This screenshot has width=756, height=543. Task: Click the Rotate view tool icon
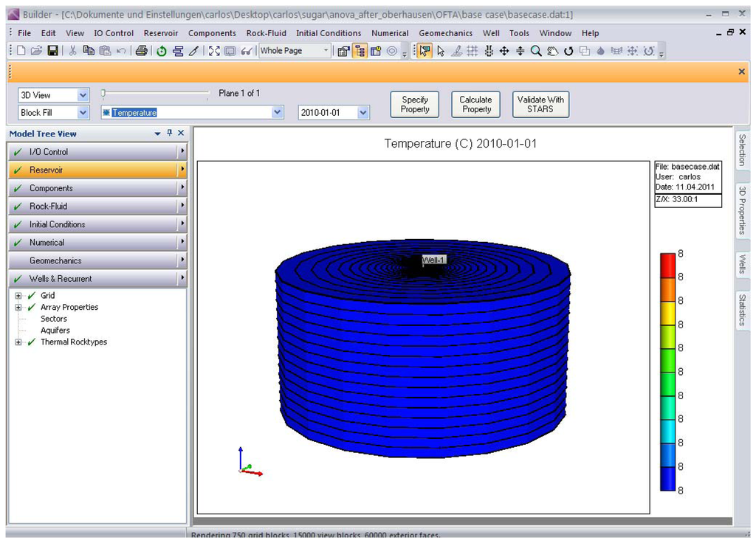pos(568,51)
